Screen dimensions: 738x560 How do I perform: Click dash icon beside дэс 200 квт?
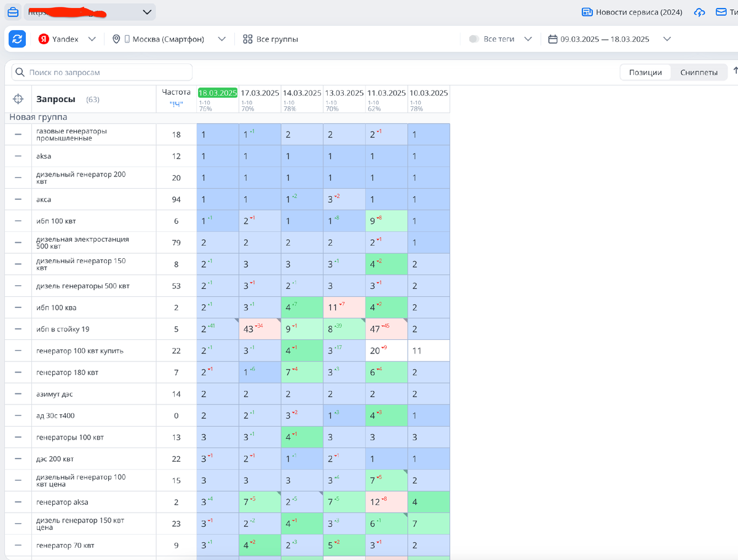(18, 459)
